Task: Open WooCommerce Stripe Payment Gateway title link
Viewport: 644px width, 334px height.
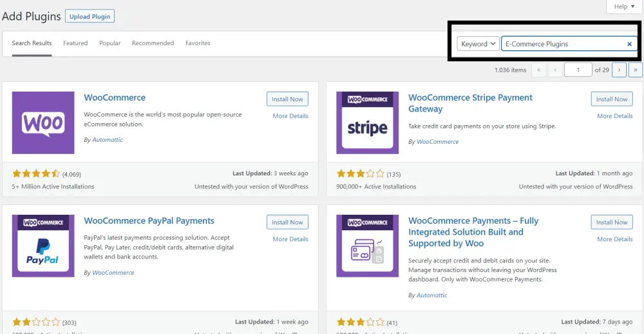Action: [x=470, y=103]
